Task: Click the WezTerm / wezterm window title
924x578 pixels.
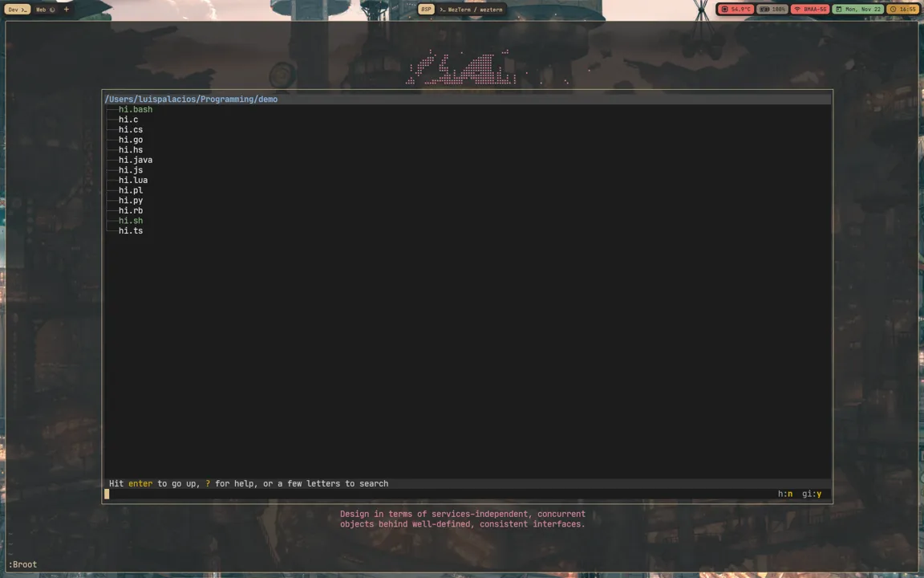Action: pos(471,10)
